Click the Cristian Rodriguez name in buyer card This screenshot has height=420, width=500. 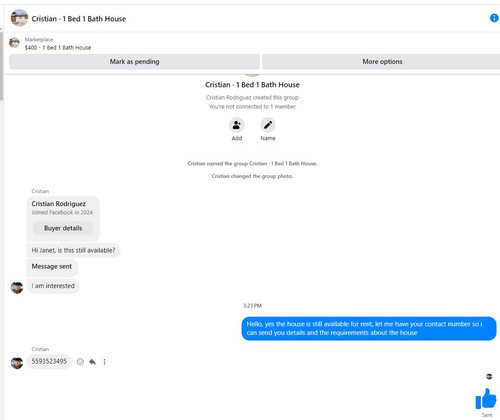pyautogui.click(x=59, y=204)
